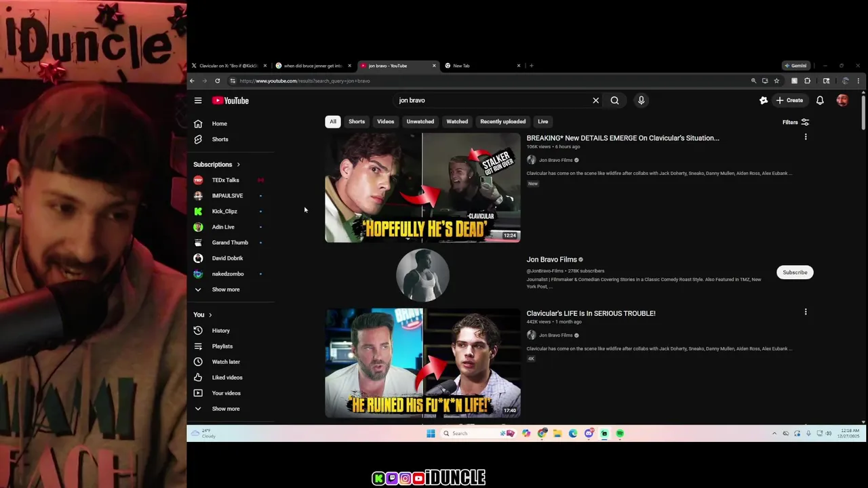Close the 'jon bravo - YouTube' tab
Screen dimensions: 868x488
click(434, 66)
